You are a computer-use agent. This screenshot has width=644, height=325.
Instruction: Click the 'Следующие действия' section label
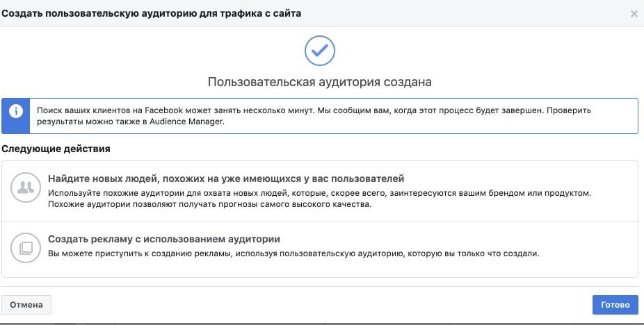pos(56,149)
